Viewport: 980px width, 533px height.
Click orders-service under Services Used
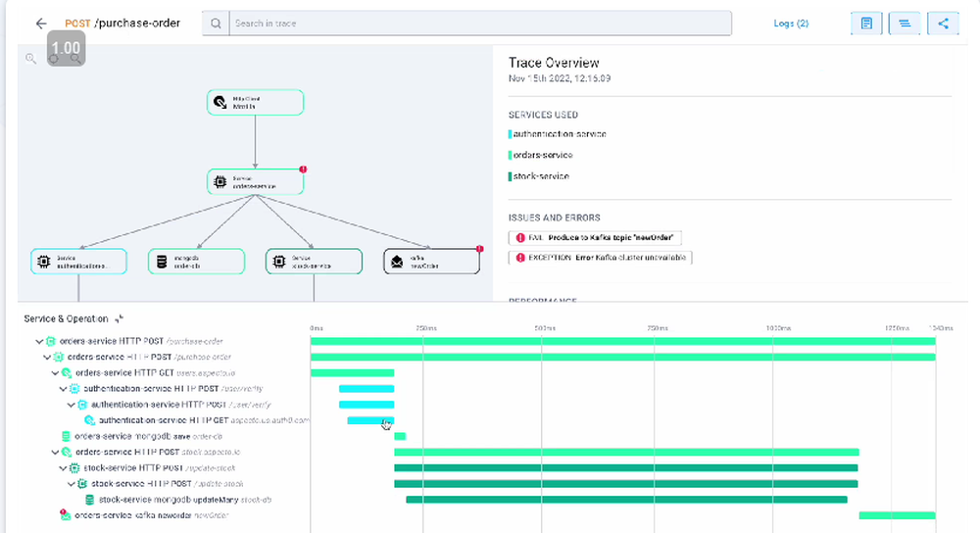(541, 155)
